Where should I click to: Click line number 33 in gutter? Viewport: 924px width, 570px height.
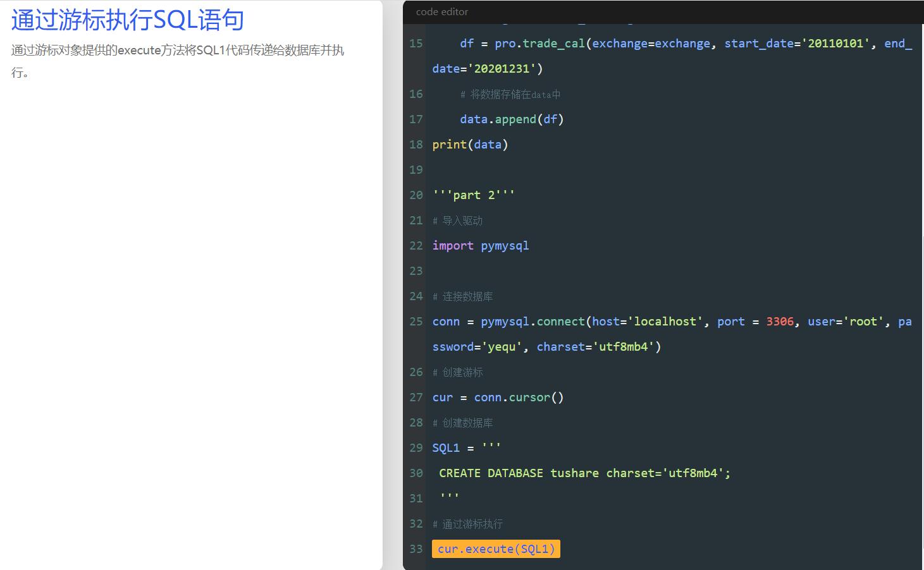click(416, 549)
